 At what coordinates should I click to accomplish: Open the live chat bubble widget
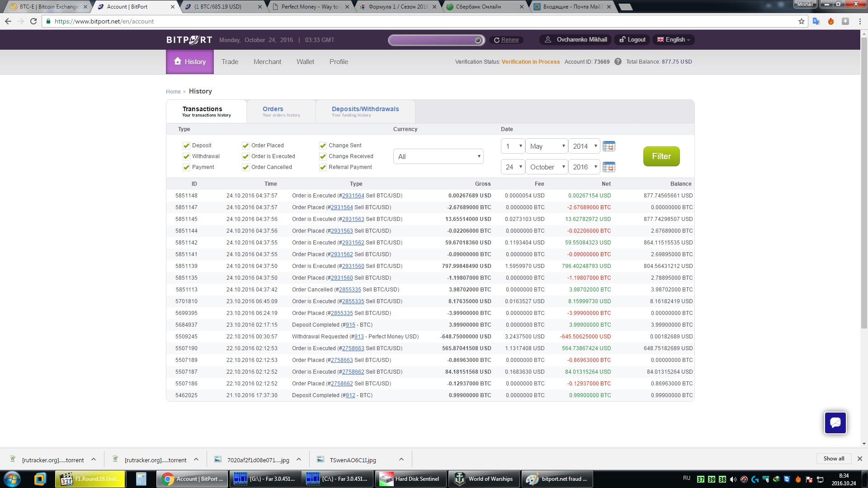(835, 423)
